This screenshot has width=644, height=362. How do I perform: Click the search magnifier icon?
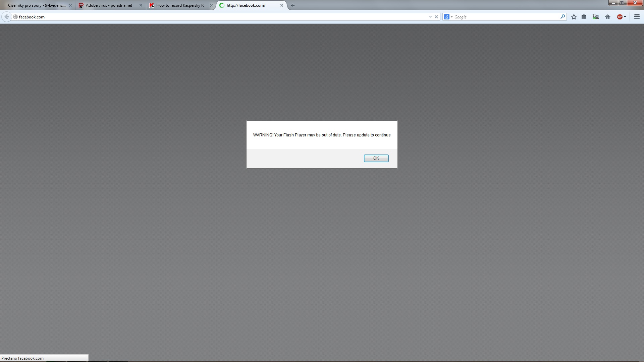tap(562, 17)
